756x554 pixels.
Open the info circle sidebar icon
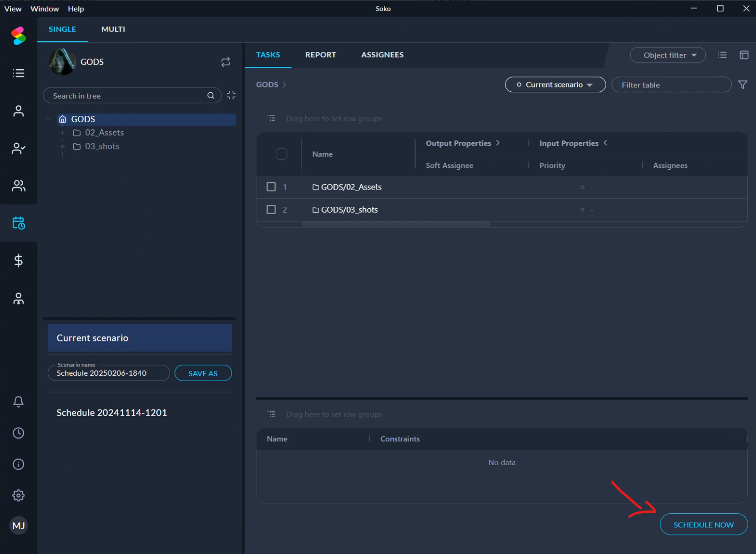point(19,464)
